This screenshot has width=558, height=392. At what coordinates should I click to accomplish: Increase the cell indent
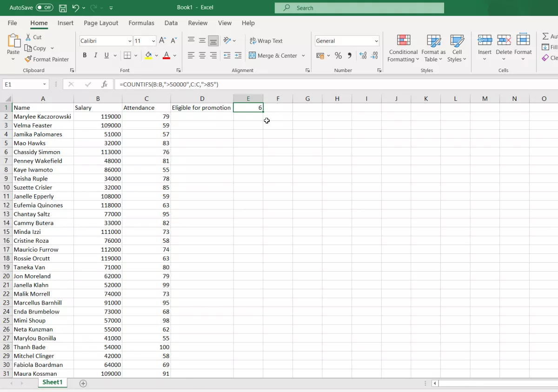(238, 55)
